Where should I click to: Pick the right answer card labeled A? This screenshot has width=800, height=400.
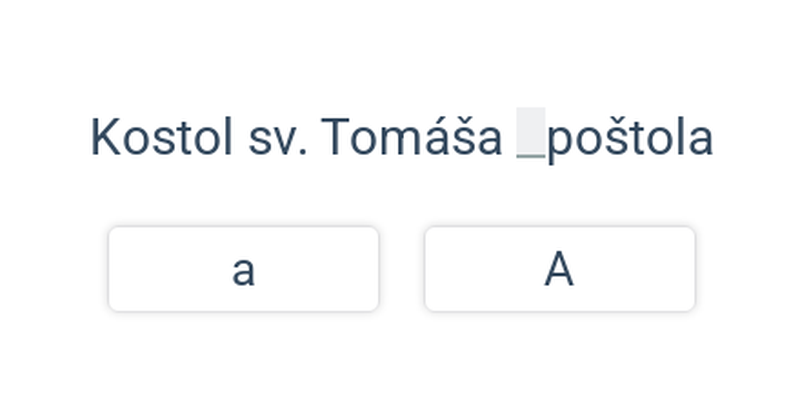560,269
